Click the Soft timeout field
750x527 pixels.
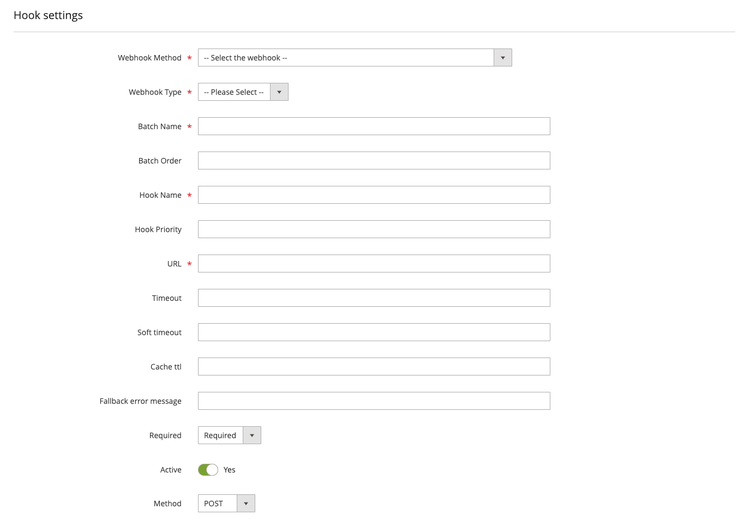pyautogui.click(x=374, y=332)
